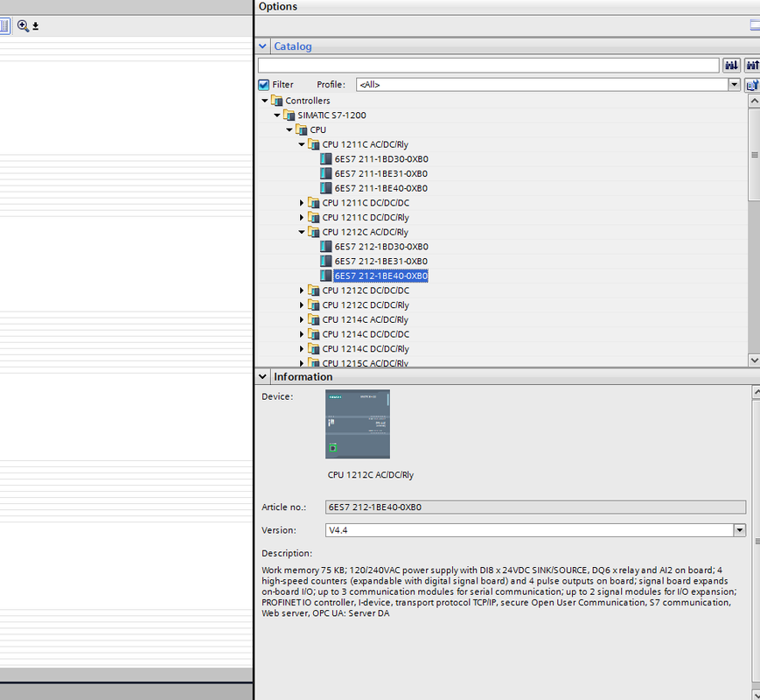Expand the CPU 1214C AC/DC/Rly node
Image resolution: width=760 pixels, height=700 pixels.
point(302,319)
